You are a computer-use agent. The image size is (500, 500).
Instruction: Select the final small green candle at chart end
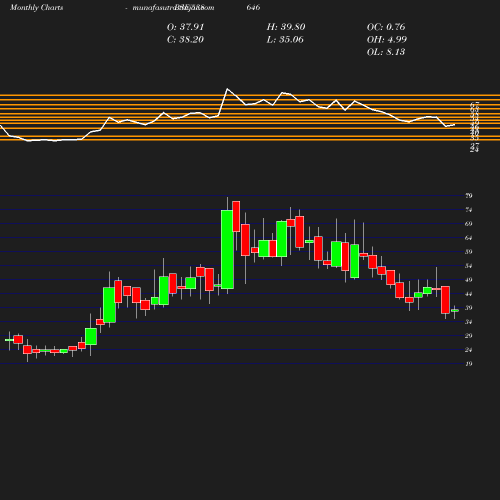coord(455,310)
